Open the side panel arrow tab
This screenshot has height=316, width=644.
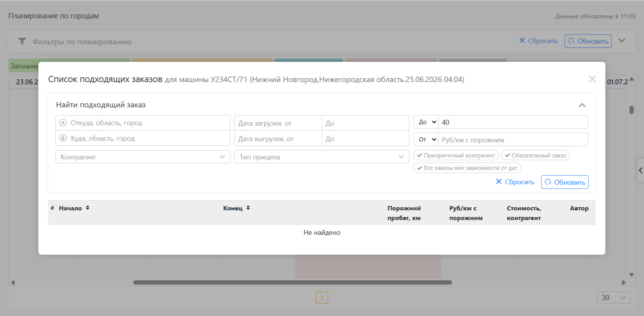coord(640,170)
